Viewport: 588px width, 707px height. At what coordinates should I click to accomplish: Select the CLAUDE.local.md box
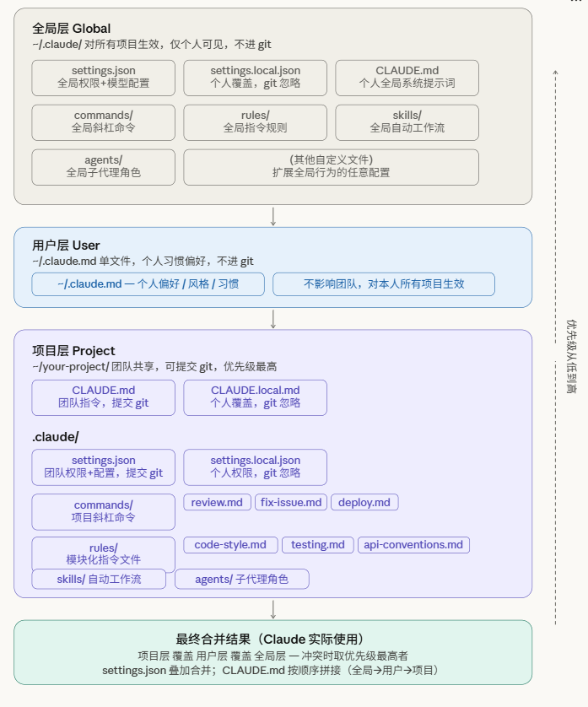[x=256, y=397]
